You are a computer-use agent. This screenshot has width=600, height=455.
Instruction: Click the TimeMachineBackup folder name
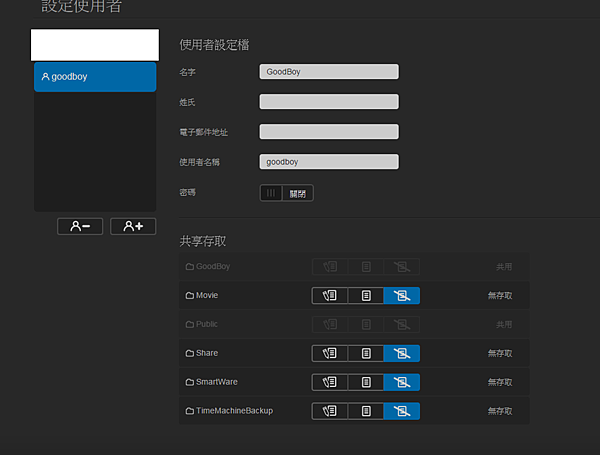(234, 411)
